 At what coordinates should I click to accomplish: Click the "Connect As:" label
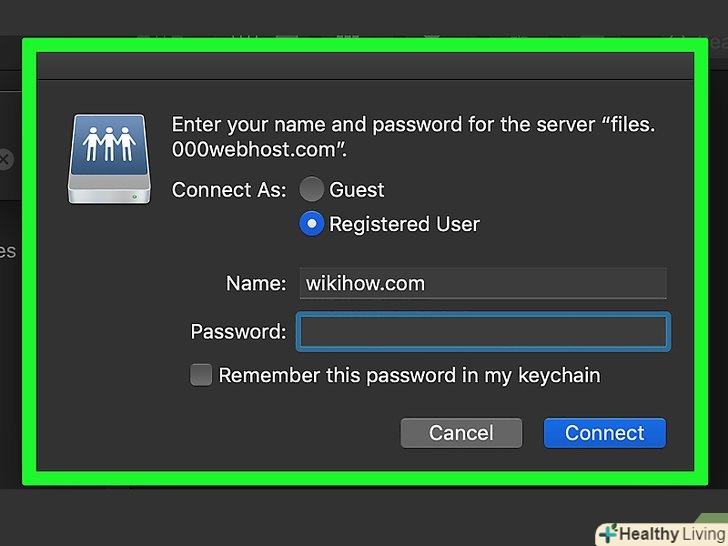229,189
